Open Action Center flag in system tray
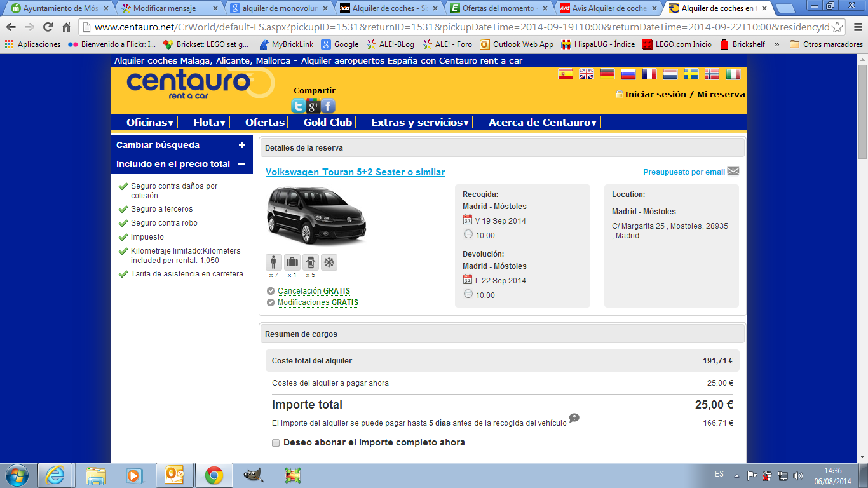This screenshot has height=488, width=868. coord(752,475)
